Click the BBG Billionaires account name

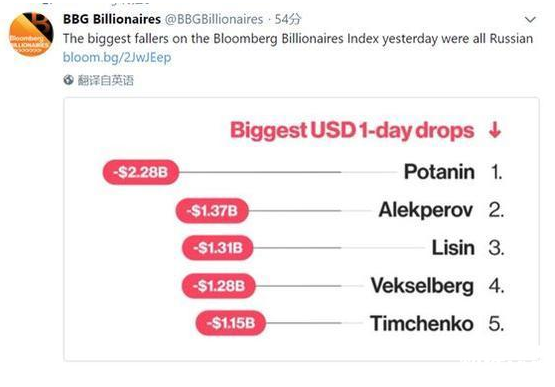[x=112, y=19]
